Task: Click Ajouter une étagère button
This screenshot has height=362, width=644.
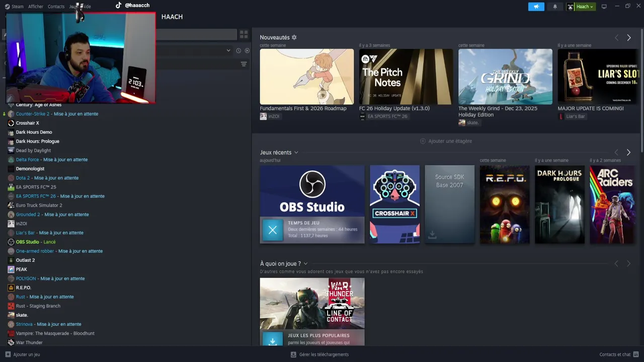Action: coord(446,141)
